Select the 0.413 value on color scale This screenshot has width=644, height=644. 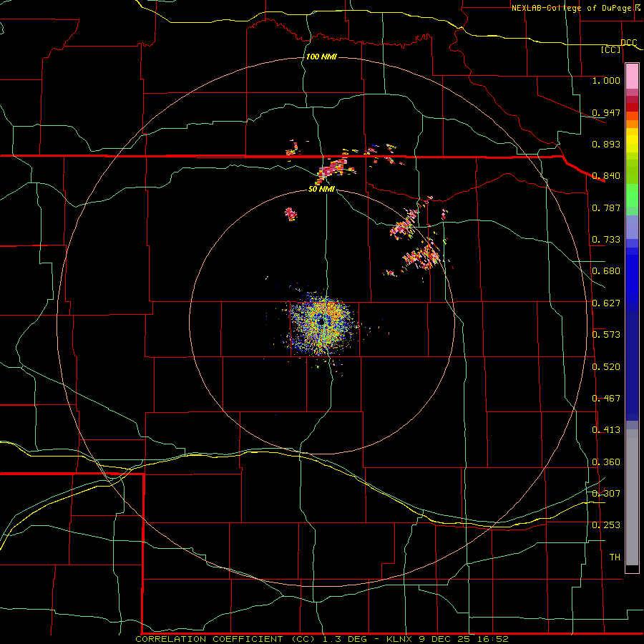(x=606, y=430)
